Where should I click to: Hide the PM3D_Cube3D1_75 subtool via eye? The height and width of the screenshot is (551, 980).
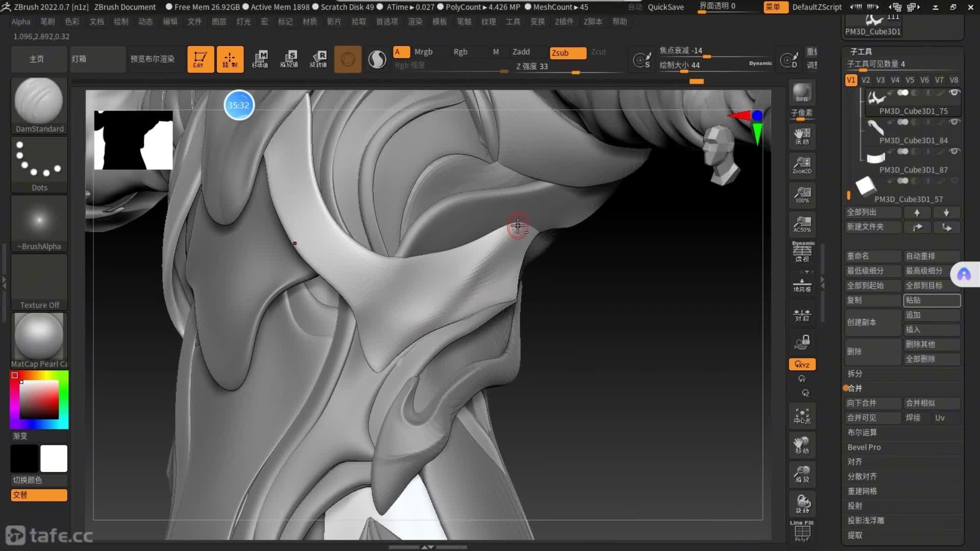click(953, 93)
